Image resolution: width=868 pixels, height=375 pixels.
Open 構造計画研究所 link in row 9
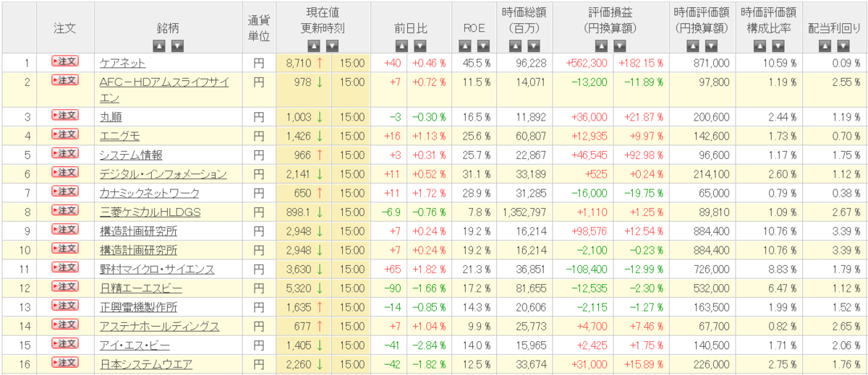(138, 231)
